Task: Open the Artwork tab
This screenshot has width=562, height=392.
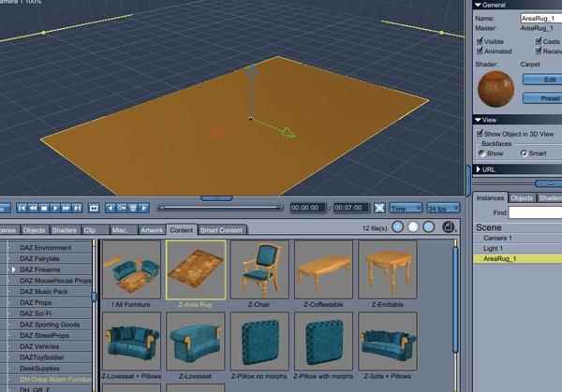Action: [x=152, y=230]
